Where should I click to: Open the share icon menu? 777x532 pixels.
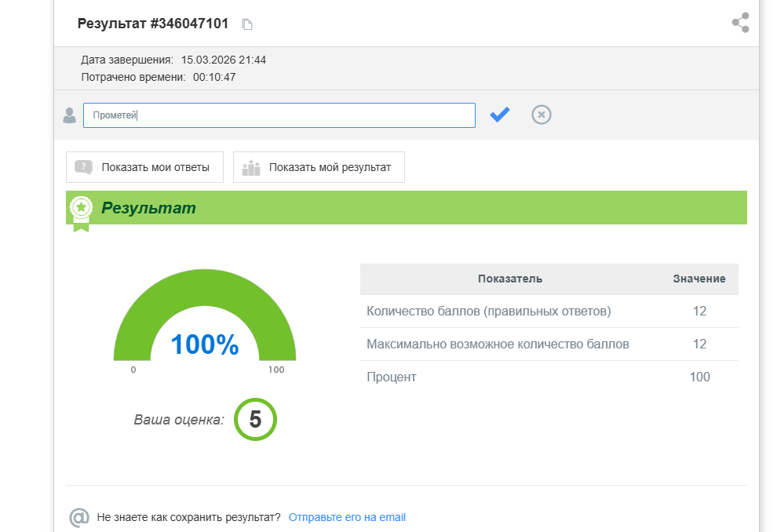point(740,23)
